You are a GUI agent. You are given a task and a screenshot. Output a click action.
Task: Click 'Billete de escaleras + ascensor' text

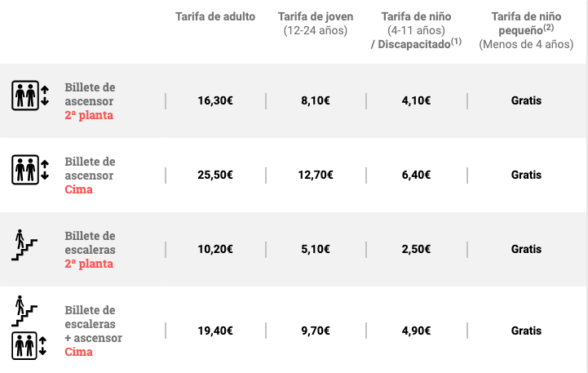click(93, 324)
